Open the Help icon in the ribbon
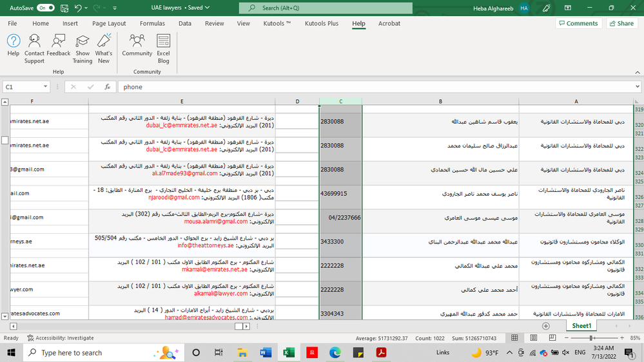This screenshot has width=644, height=362. (x=13, y=45)
